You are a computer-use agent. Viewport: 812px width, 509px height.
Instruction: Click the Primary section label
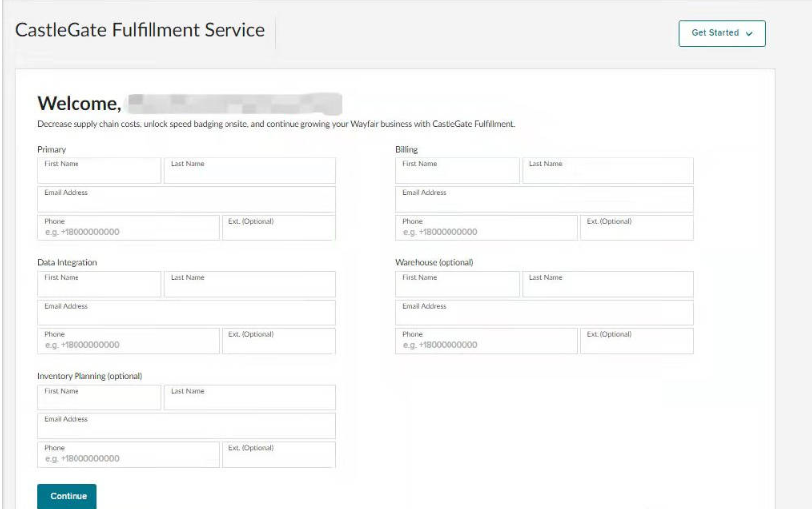tap(51, 150)
